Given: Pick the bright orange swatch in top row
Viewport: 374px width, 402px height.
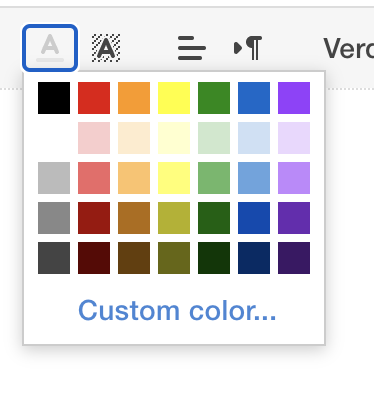Looking at the screenshot, I should 134,98.
